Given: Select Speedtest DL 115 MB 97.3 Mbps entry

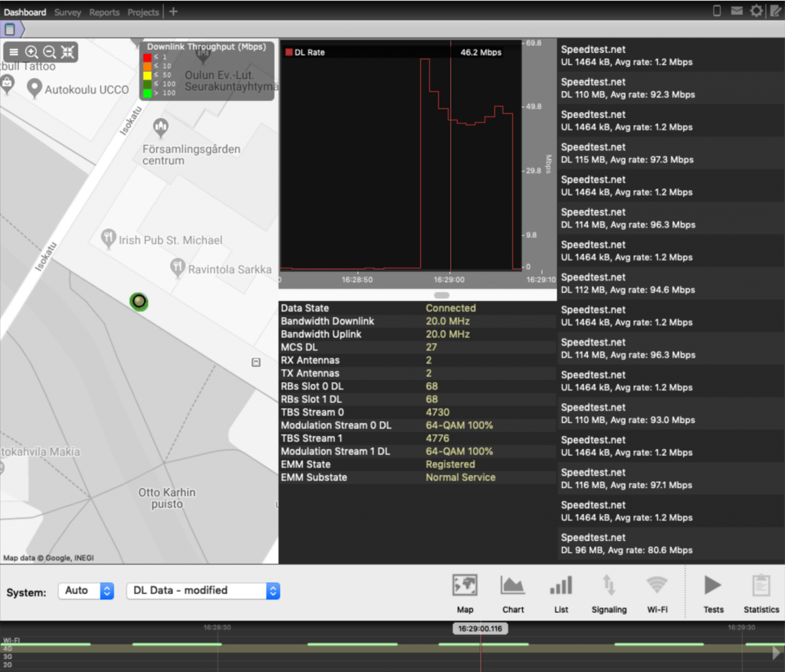Looking at the screenshot, I should (671, 153).
